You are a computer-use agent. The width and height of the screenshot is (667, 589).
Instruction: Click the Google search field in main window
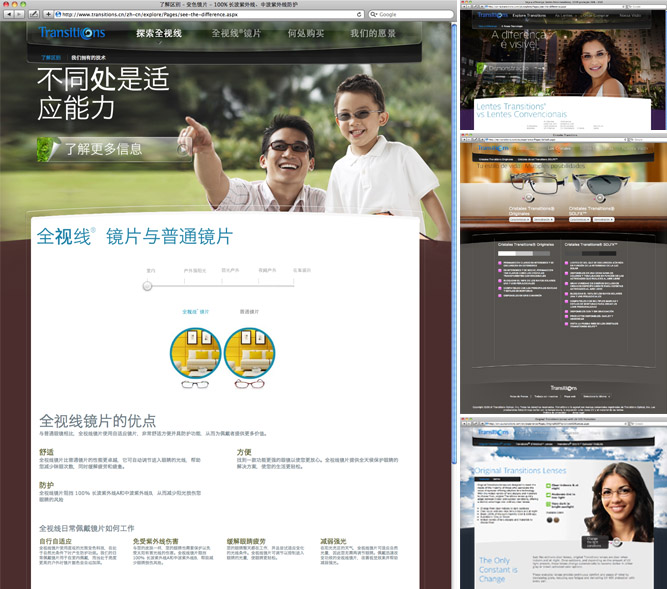[410, 14]
